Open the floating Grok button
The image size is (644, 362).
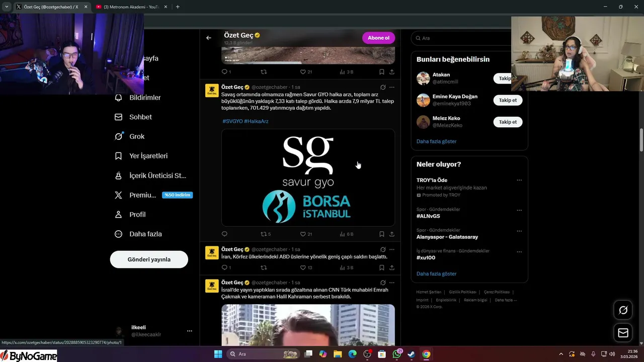point(623,310)
